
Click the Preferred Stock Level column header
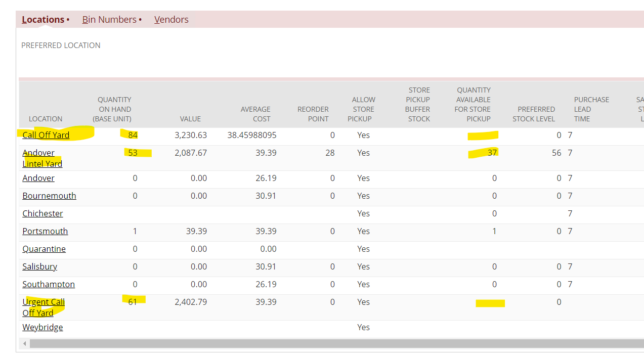[x=534, y=114]
